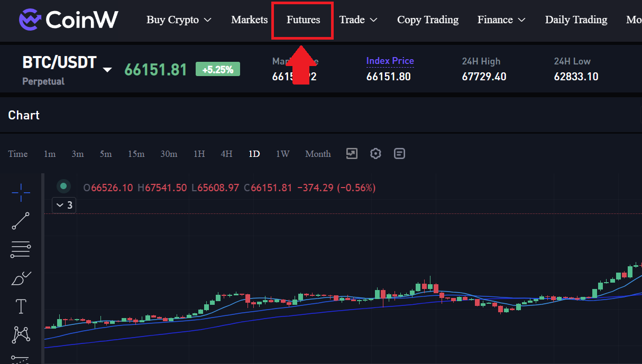642x364 pixels.
Task: Select the crosshair cursor tool
Action: [21, 192]
